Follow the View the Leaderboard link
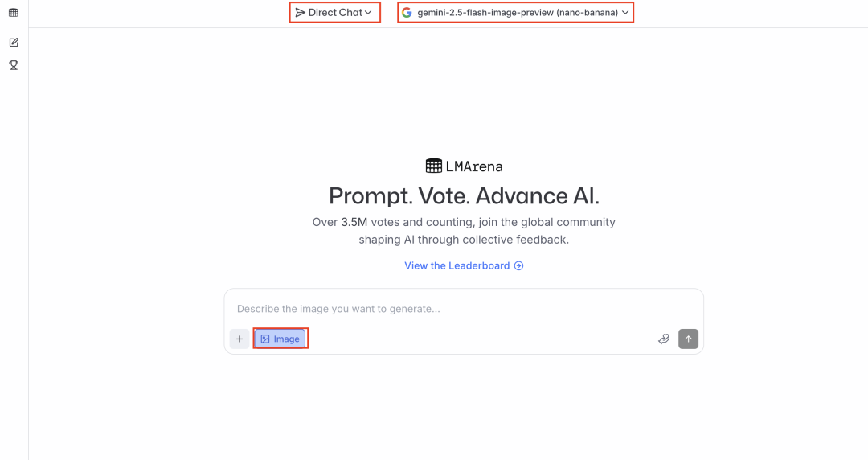The height and width of the screenshot is (460, 868). pos(457,266)
